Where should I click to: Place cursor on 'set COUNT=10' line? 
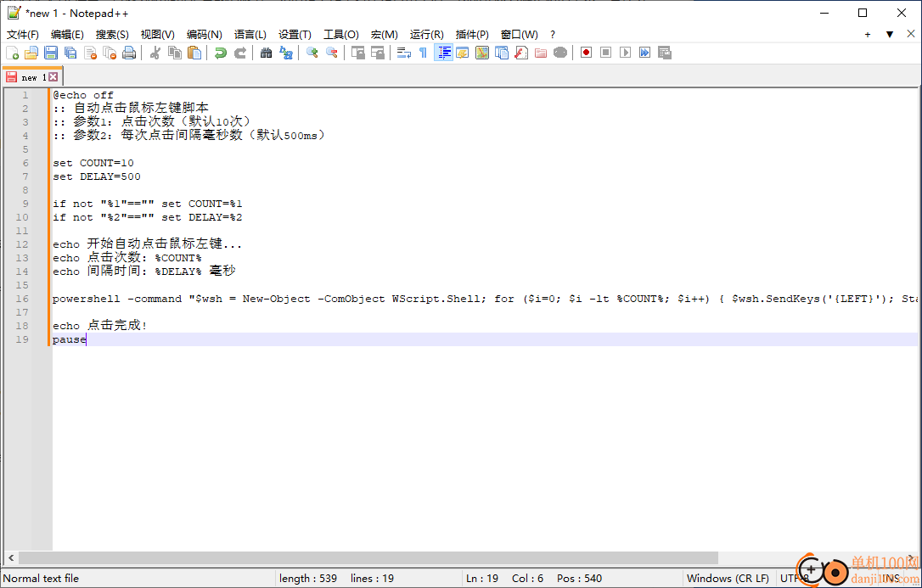tap(93, 163)
